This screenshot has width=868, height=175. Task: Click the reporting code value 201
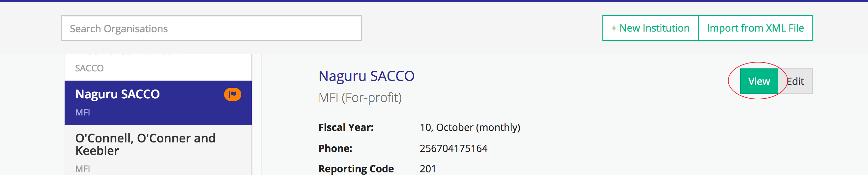click(x=428, y=169)
